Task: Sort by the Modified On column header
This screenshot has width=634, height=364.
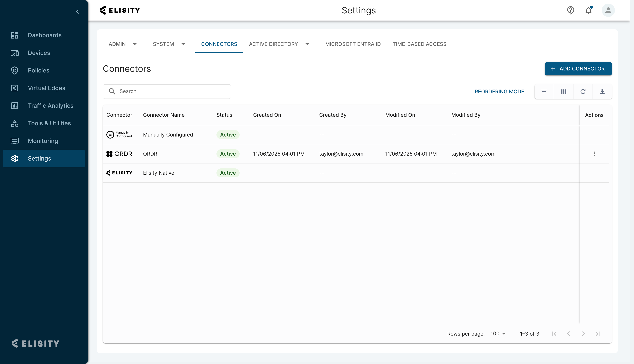Action: 400,115
